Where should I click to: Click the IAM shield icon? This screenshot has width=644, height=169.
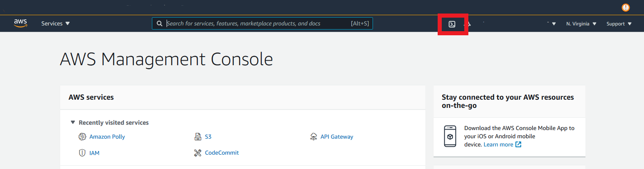[x=82, y=153]
